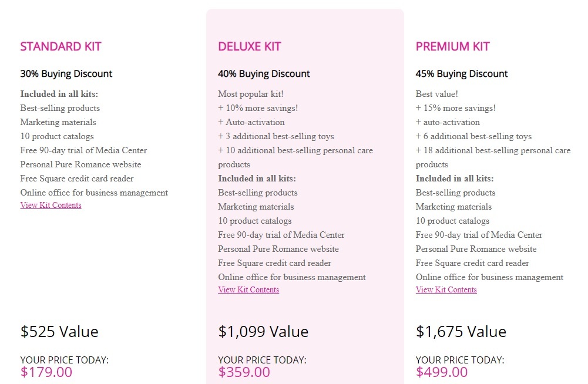
Task: Click Free Square credit card reader in Standard Kit
Action: click(x=76, y=178)
